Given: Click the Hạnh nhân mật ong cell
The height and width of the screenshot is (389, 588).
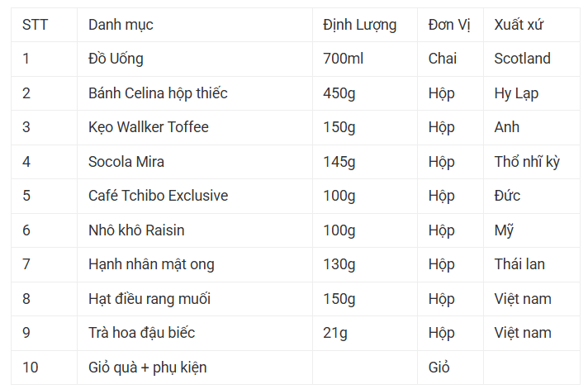Looking at the screenshot, I should pyautogui.click(x=151, y=264).
